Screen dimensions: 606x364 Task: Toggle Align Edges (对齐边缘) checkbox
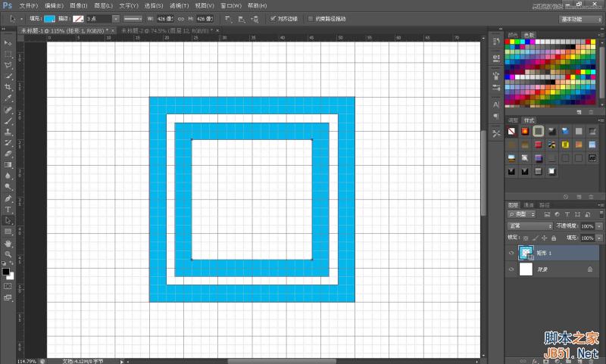click(273, 18)
